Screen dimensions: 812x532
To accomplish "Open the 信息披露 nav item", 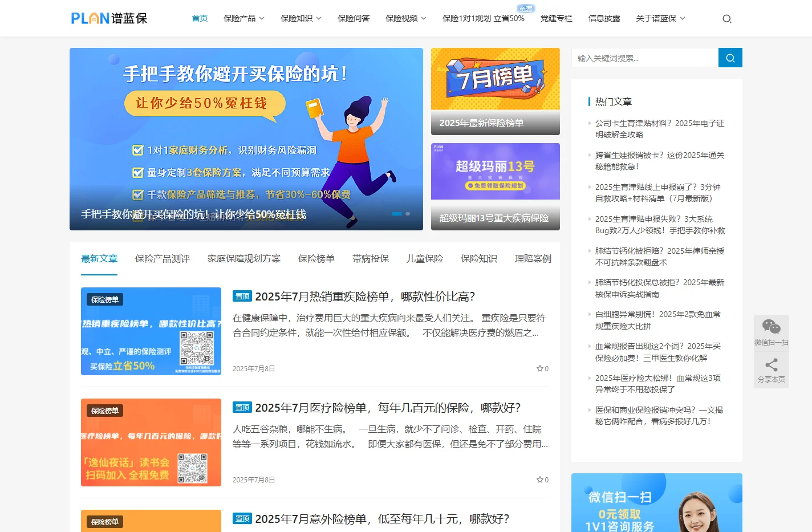I will pos(604,18).
